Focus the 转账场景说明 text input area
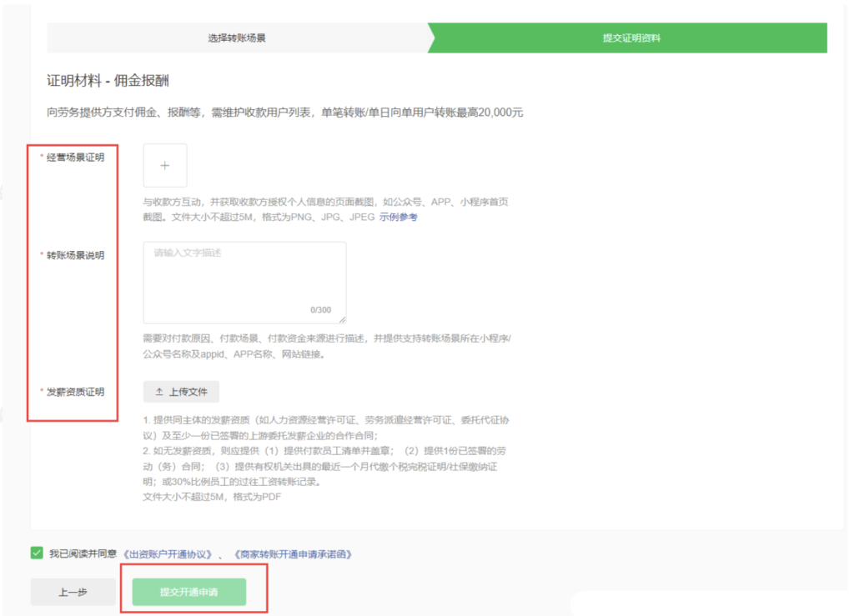 click(x=244, y=279)
